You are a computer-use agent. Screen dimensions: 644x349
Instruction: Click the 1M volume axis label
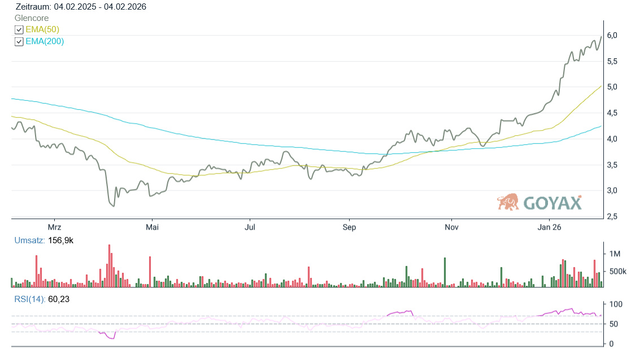(x=615, y=253)
